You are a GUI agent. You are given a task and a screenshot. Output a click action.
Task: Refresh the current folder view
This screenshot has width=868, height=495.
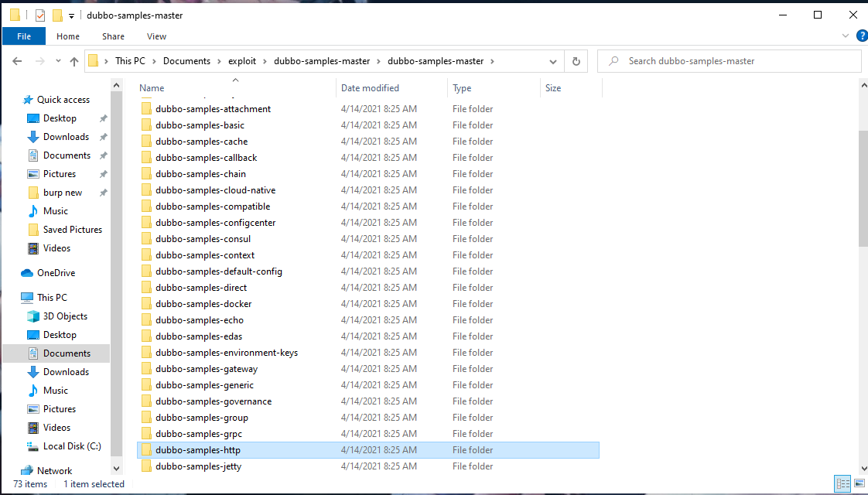coord(576,61)
